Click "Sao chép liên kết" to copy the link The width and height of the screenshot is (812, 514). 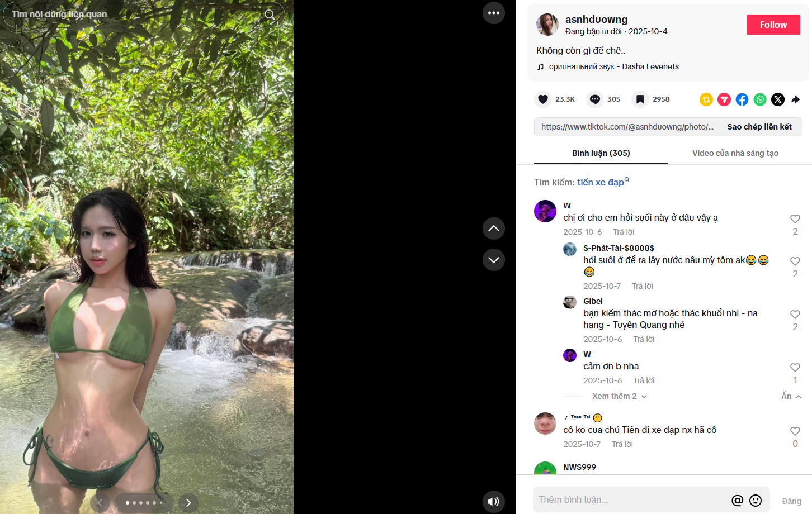pyautogui.click(x=759, y=127)
